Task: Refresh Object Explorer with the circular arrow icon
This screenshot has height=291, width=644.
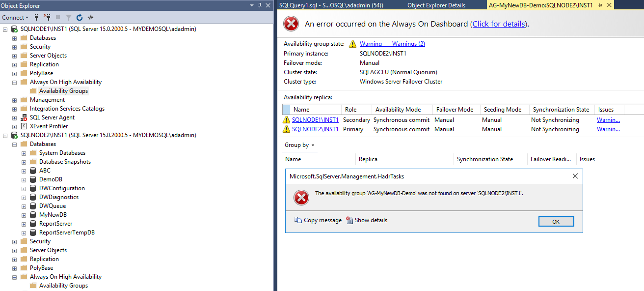Action: click(x=80, y=17)
